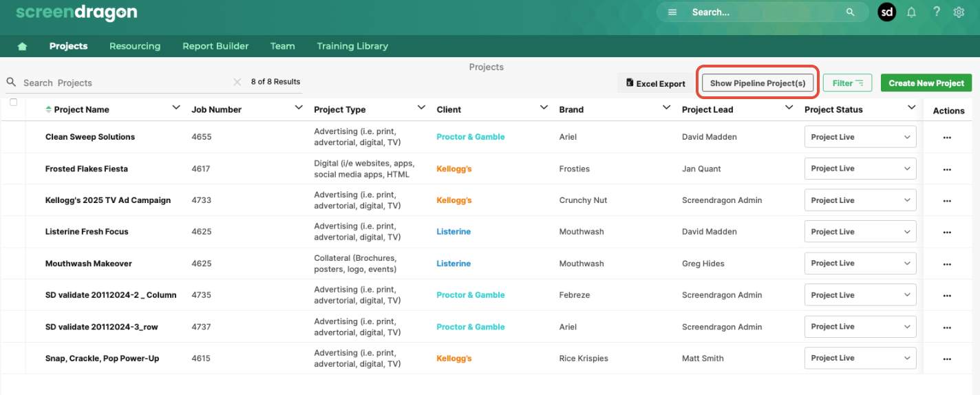Open SD validate 20112024-3_row project

[102, 327]
